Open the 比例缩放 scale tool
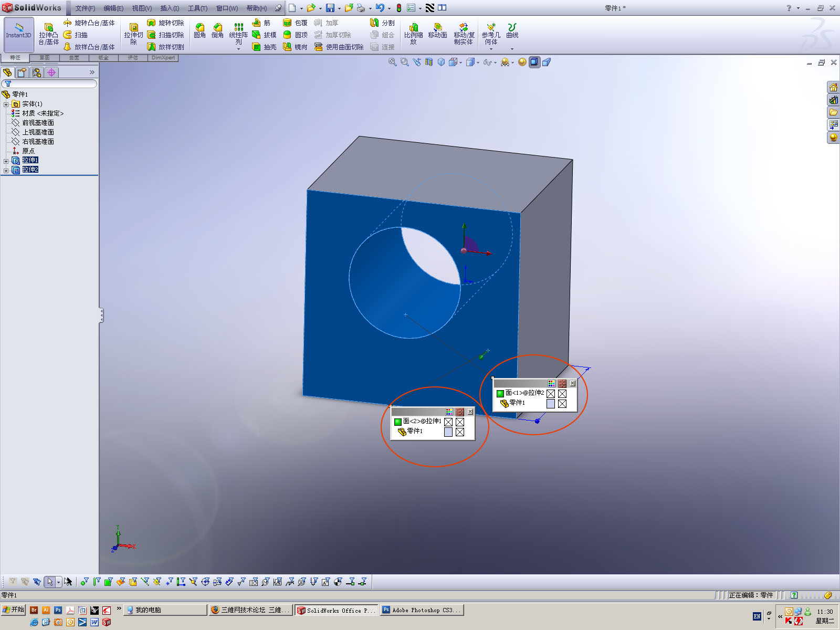 (x=413, y=34)
